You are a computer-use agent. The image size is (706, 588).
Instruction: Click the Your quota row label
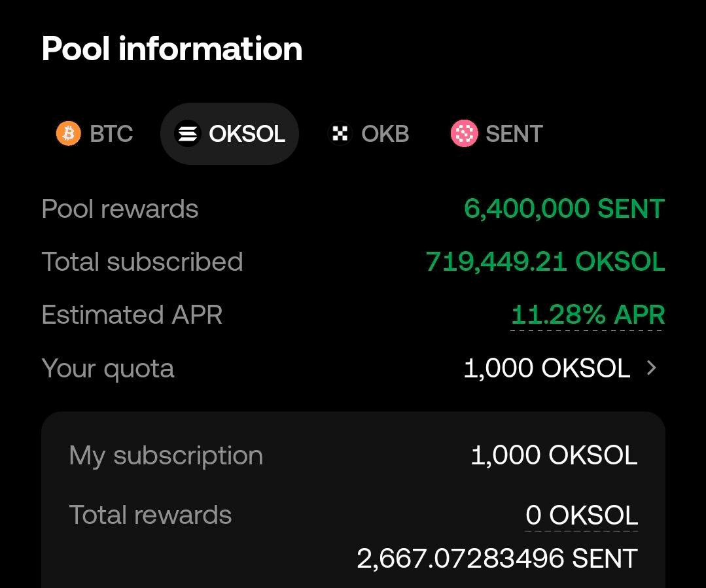[107, 369]
